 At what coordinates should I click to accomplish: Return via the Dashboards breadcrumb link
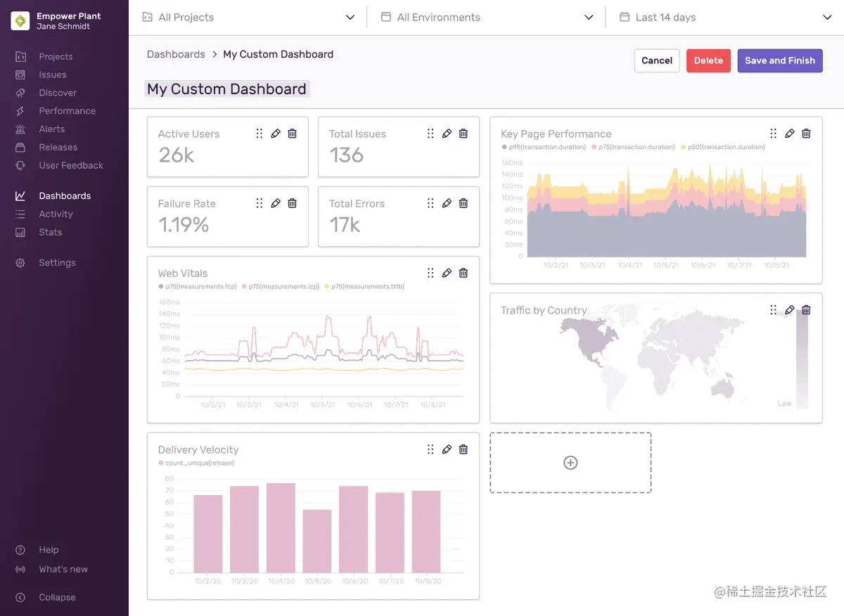coord(176,53)
